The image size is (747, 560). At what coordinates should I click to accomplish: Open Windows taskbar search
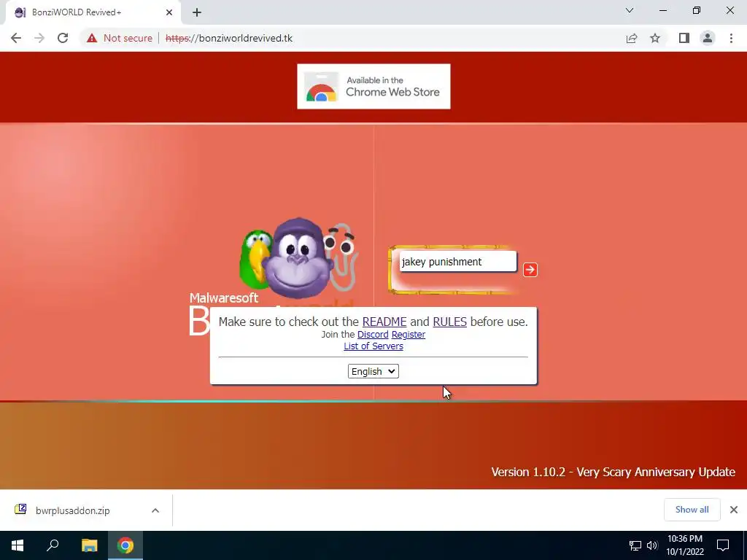pyautogui.click(x=53, y=545)
